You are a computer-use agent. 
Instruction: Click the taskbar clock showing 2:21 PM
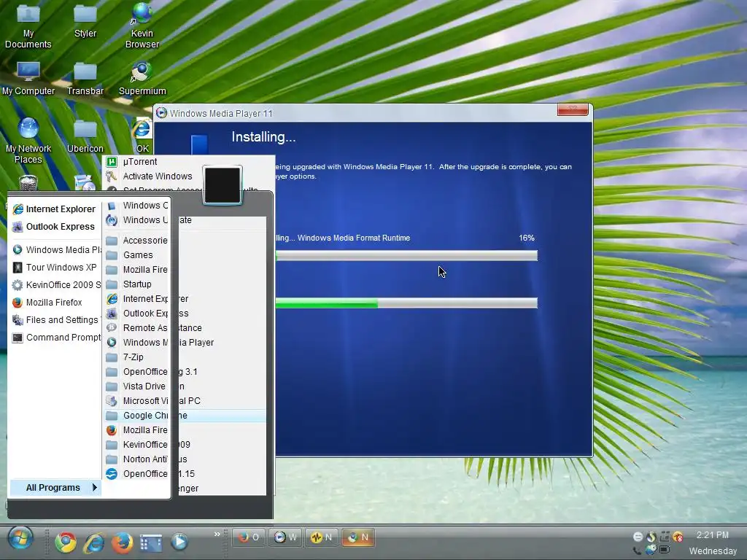pos(712,534)
